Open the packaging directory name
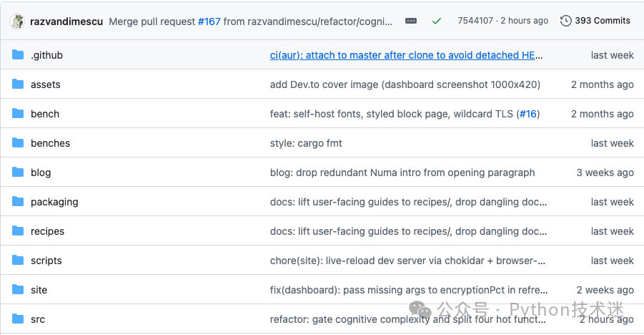Screen dimensions: 644x335 [54, 202]
